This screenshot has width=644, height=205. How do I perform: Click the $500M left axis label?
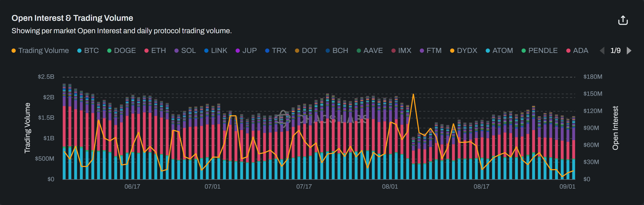point(44,159)
